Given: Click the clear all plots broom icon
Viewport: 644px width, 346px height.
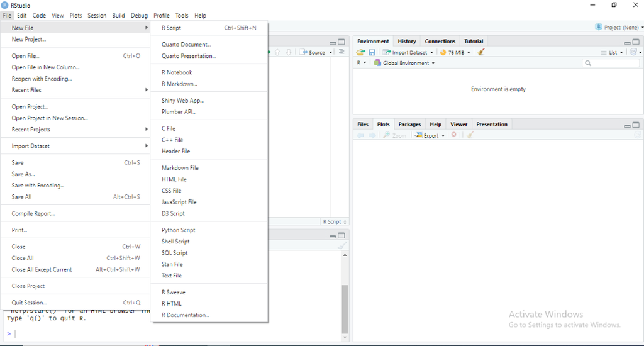Looking at the screenshot, I should pyautogui.click(x=470, y=135).
